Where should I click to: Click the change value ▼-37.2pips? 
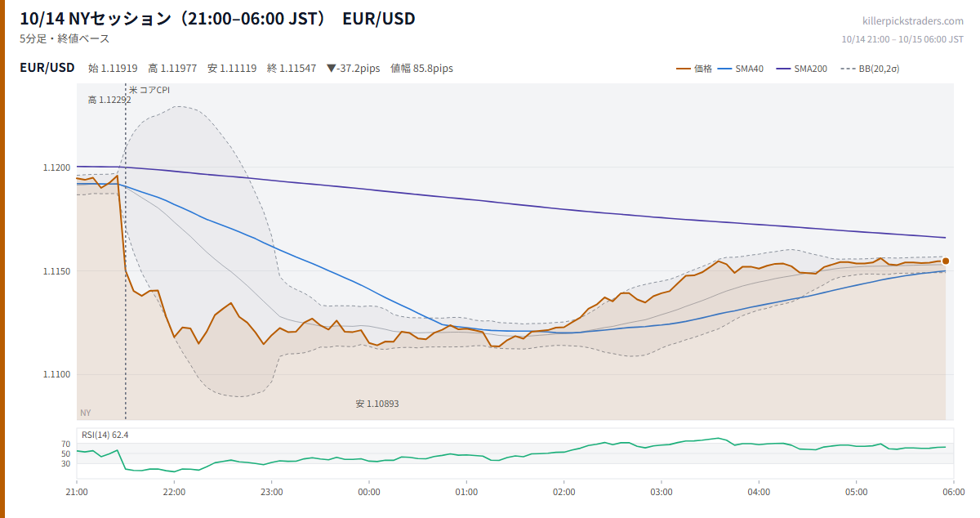353,69
